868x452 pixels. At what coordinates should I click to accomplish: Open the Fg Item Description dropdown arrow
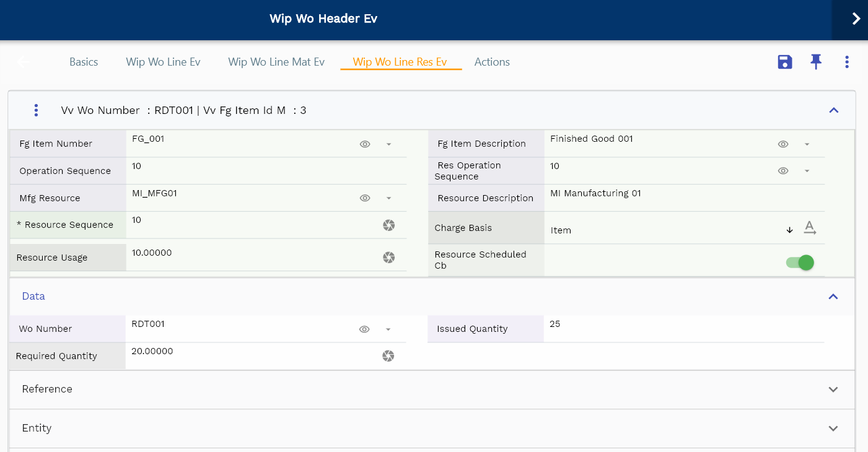[x=807, y=144]
